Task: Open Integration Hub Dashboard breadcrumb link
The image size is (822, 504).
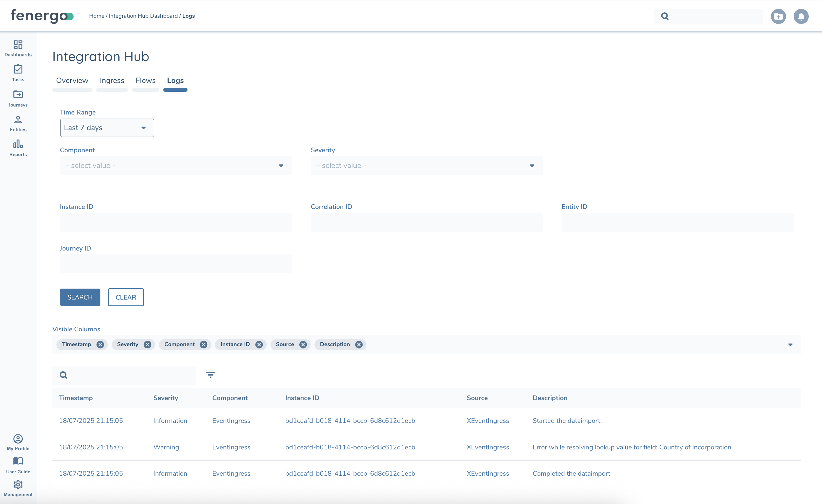Action: [143, 16]
